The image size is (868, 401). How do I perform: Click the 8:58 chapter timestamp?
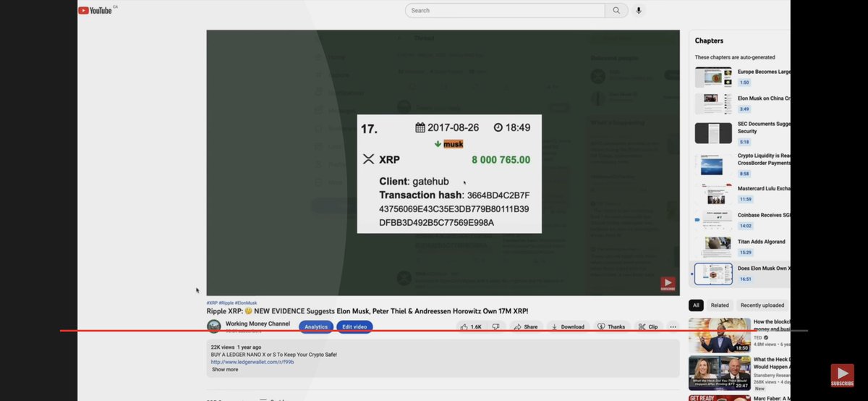pyautogui.click(x=744, y=174)
